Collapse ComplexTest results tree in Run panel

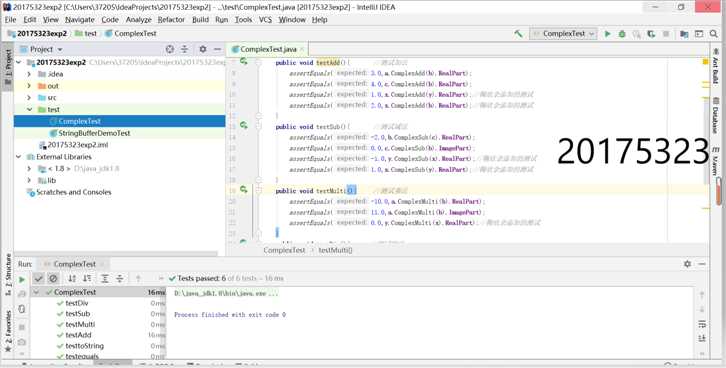click(37, 293)
